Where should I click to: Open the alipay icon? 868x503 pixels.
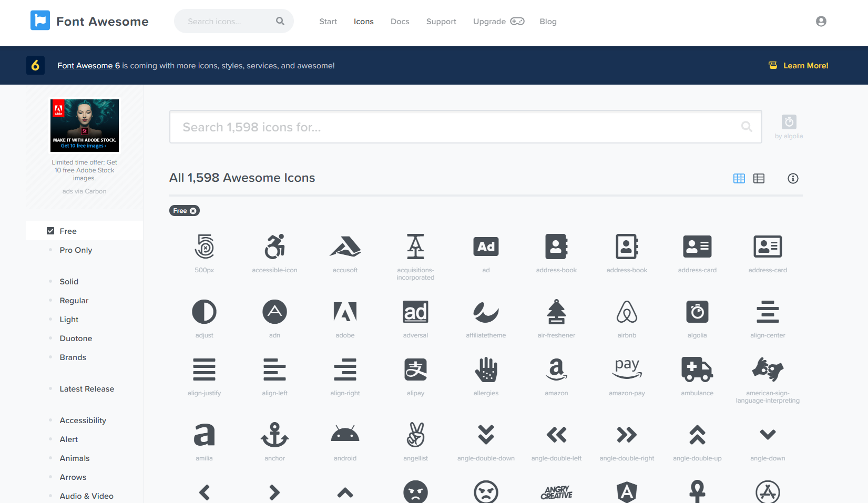[x=415, y=369]
